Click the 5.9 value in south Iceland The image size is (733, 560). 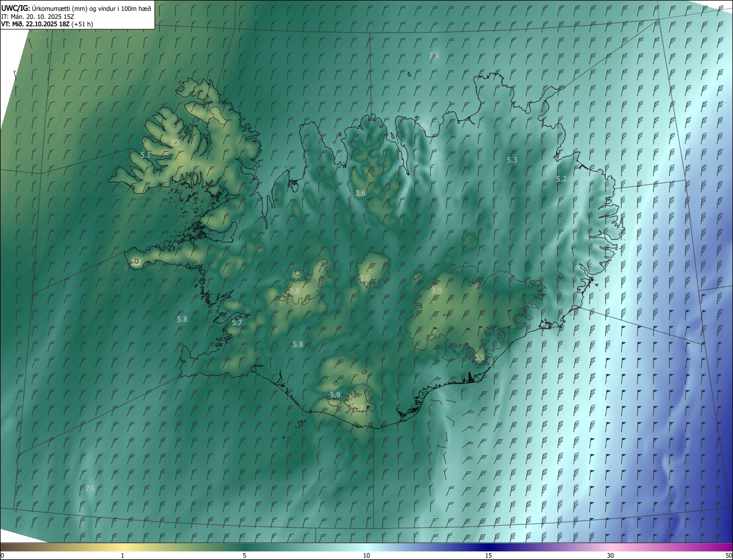tap(335, 395)
